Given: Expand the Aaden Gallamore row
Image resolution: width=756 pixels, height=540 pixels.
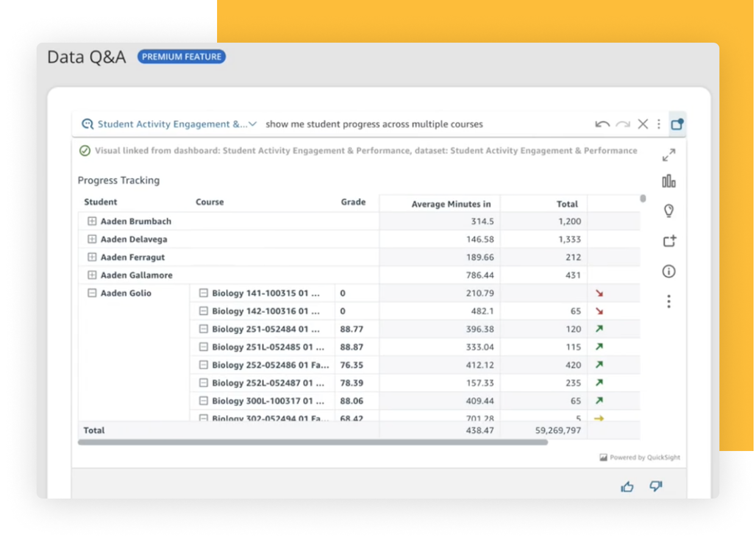Looking at the screenshot, I should coord(92,275).
